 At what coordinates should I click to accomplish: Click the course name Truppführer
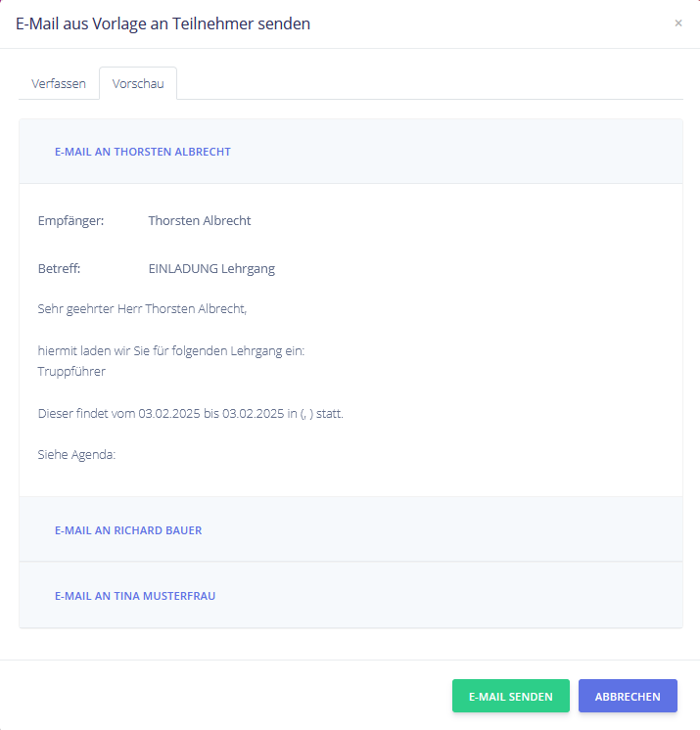pyautogui.click(x=71, y=372)
